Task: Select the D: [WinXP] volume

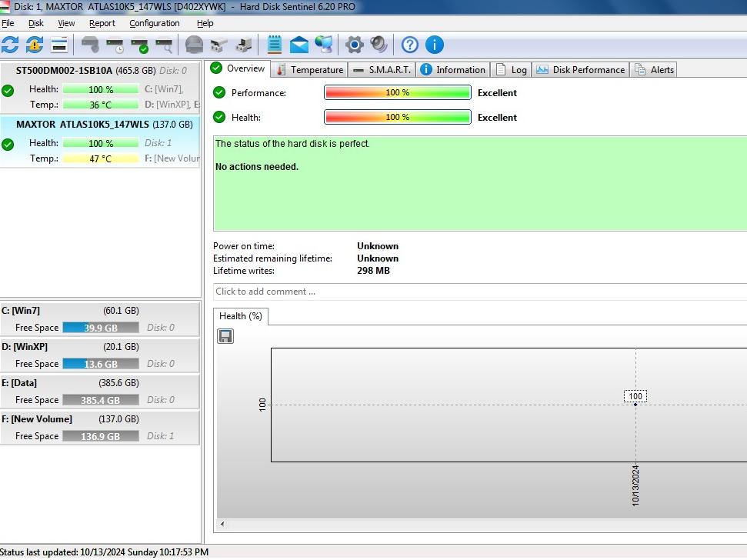Action: click(100, 355)
